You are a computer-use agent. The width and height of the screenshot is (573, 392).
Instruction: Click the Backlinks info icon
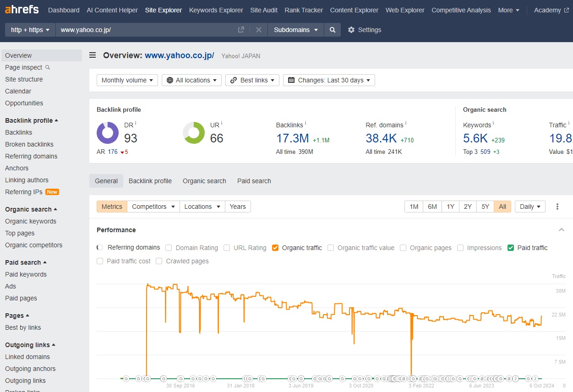point(306,123)
